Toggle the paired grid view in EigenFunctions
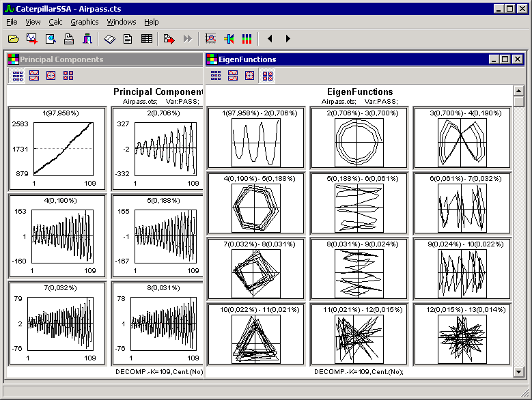The width and height of the screenshot is (532, 400). pyautogui.click(x=267, y=75)
